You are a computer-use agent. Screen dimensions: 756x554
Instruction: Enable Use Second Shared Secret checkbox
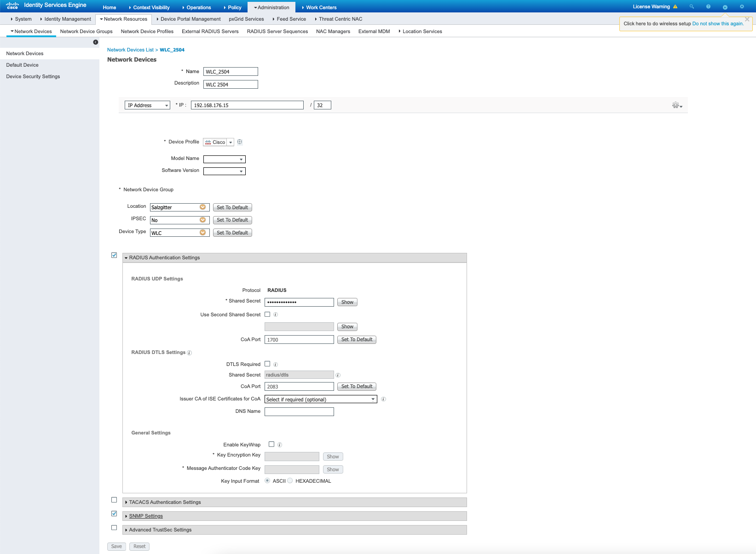(x=267, y=314)
